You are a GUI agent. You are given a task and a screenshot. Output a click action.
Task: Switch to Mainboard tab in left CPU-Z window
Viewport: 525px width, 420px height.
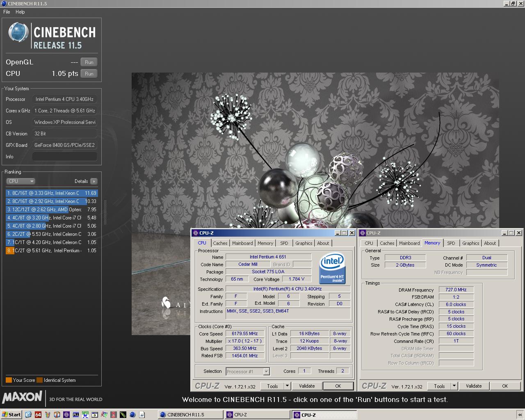point(242,243)
